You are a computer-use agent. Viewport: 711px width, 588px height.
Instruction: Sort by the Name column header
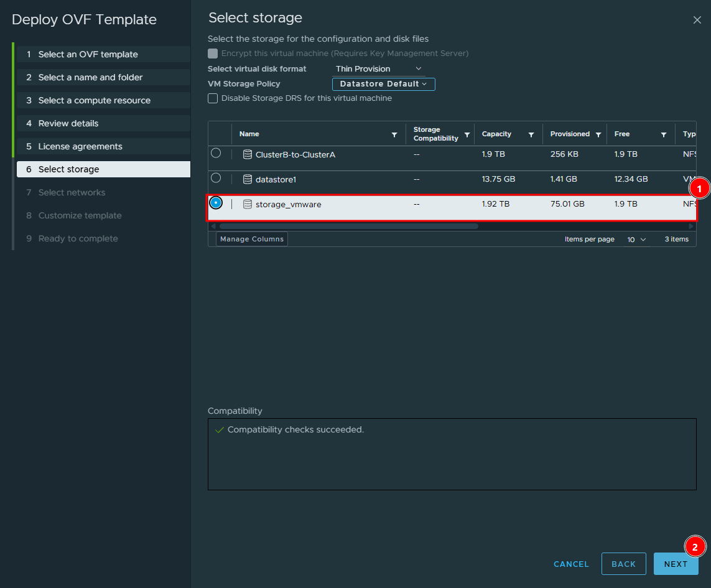[249, 134]
